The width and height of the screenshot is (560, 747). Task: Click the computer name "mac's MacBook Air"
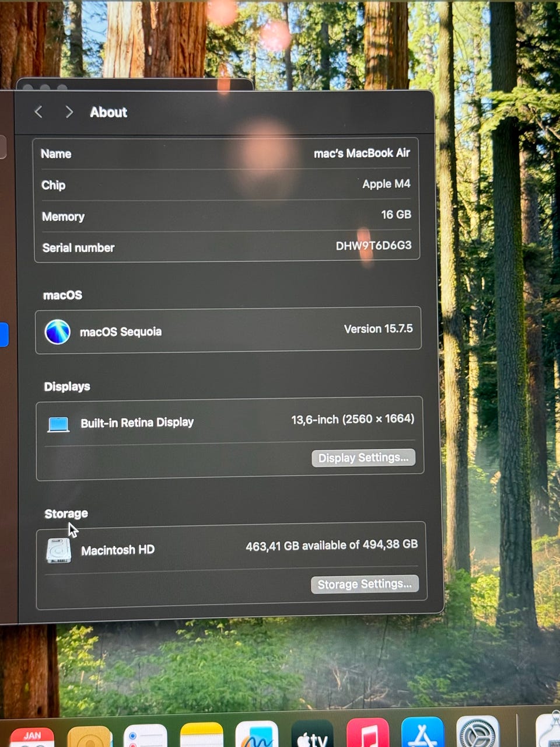point(362,153)
